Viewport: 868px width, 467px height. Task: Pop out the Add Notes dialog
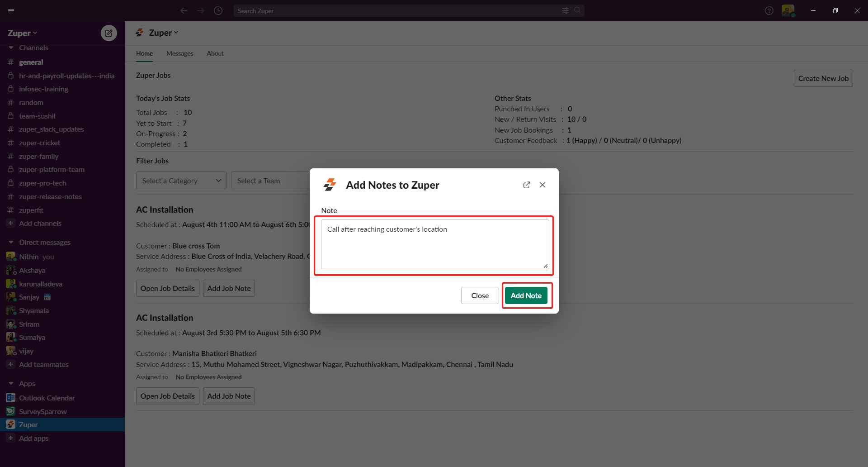click(527, 185)
